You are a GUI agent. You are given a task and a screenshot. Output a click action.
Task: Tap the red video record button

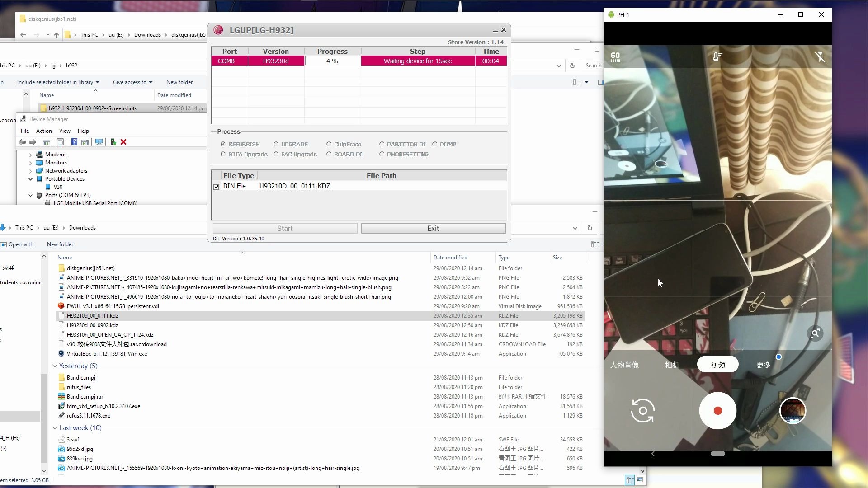tap(717, 411)
